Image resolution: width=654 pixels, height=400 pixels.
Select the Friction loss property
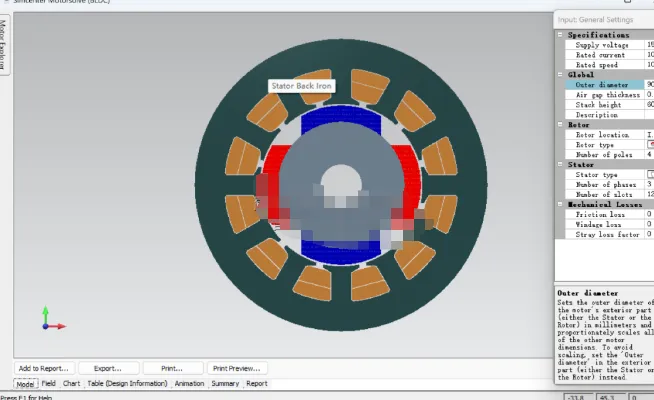coord(605,214)
